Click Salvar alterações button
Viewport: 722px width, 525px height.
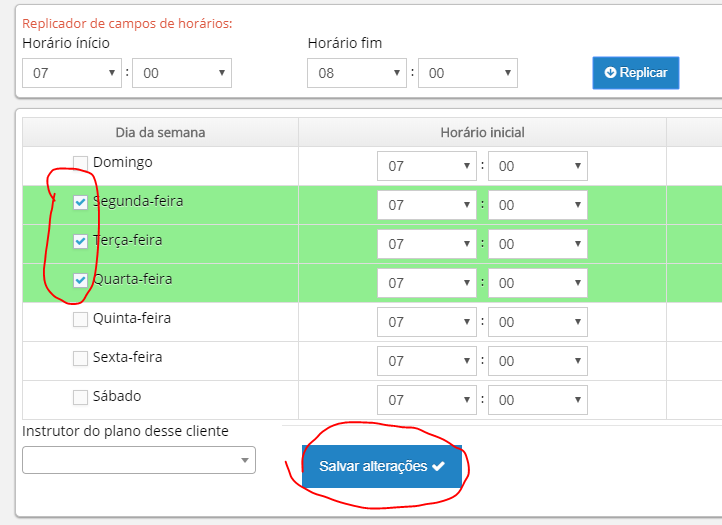(x=381, y=467)
